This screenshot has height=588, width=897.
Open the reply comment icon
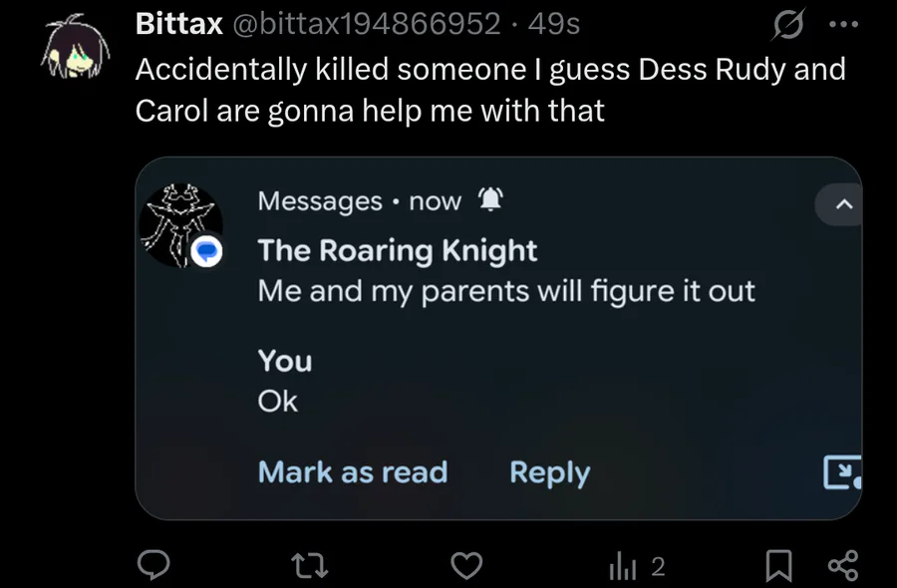151,566
